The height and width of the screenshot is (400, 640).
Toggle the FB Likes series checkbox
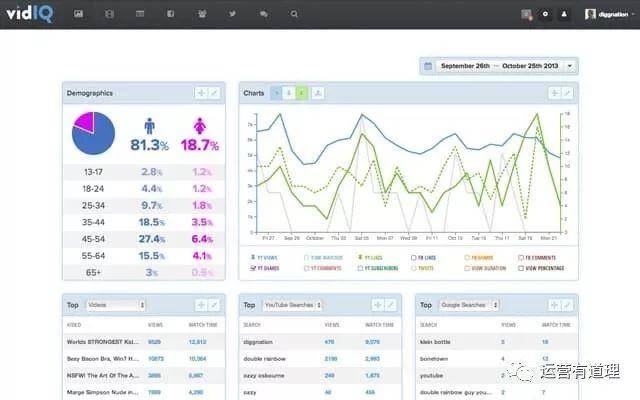pyautogui.click(x=413, y=258)
